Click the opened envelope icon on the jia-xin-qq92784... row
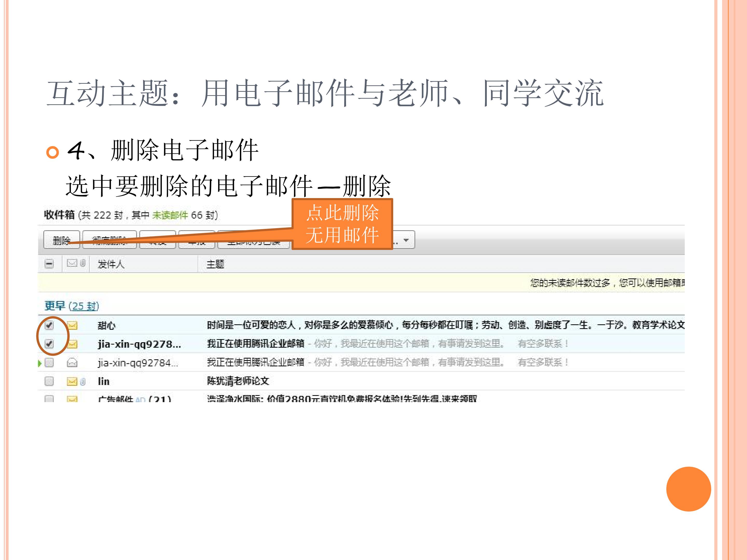Image resolution: width=747 pixels, height=560 pixels. click(x=72, y=362)
